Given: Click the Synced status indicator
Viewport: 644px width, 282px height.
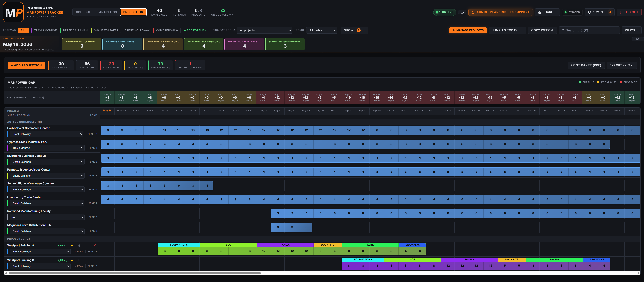Looking at the screenshot, I should (x=572, y=12).
